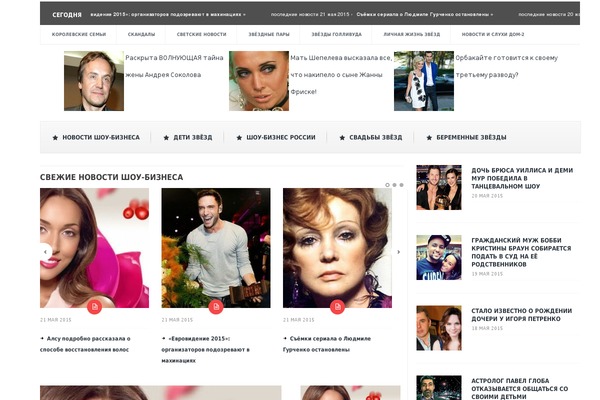600x400 pixels.
Task: Click Алсу carousel image
Action: tap(95, 248)
